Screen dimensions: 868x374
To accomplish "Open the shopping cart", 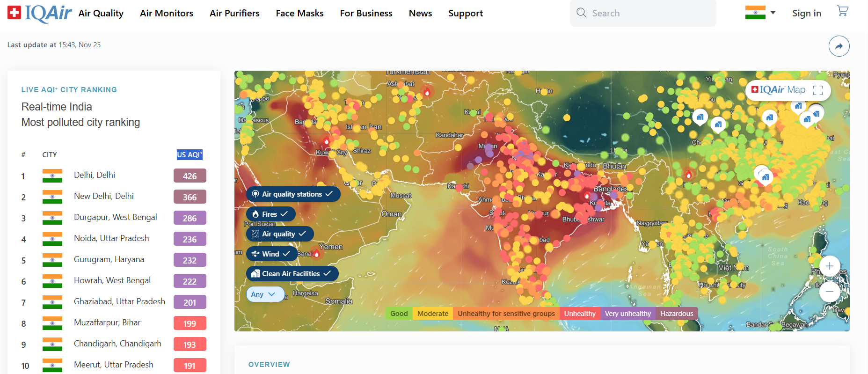I will click(842, 11).
